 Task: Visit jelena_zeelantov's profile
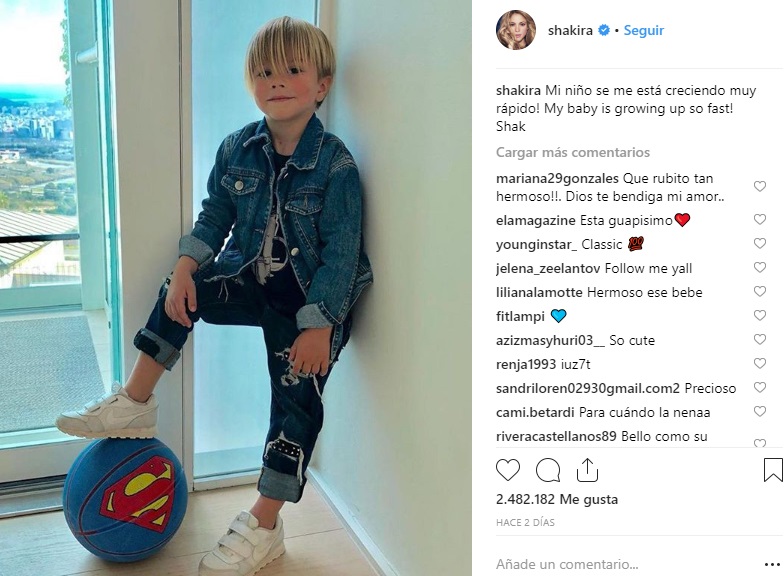548,268
